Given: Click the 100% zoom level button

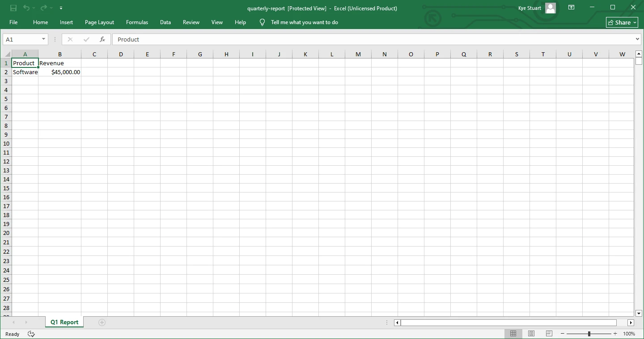Looking at the screenshot, I should (x=629, y=334).
